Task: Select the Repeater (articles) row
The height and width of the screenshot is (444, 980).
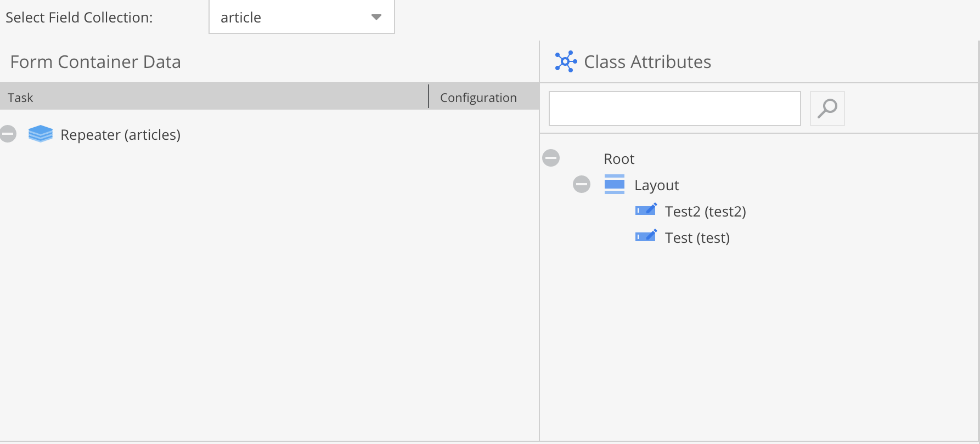Action: click(120, 135)
